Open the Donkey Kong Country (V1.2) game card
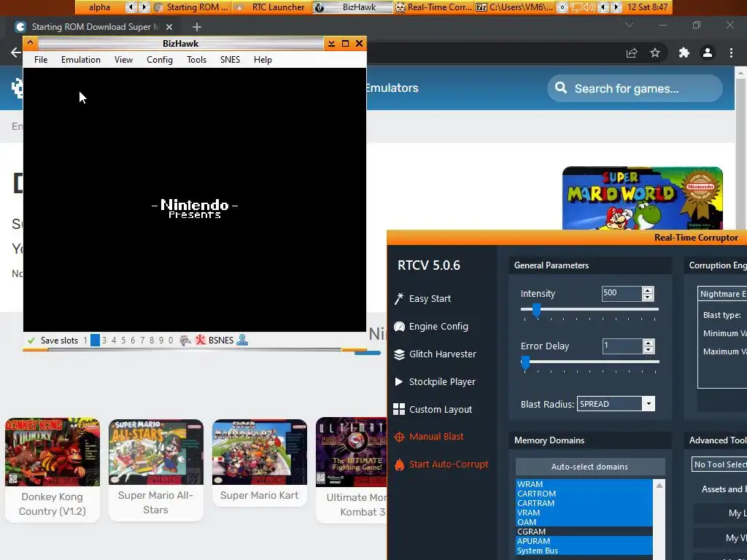 [53, 470]
